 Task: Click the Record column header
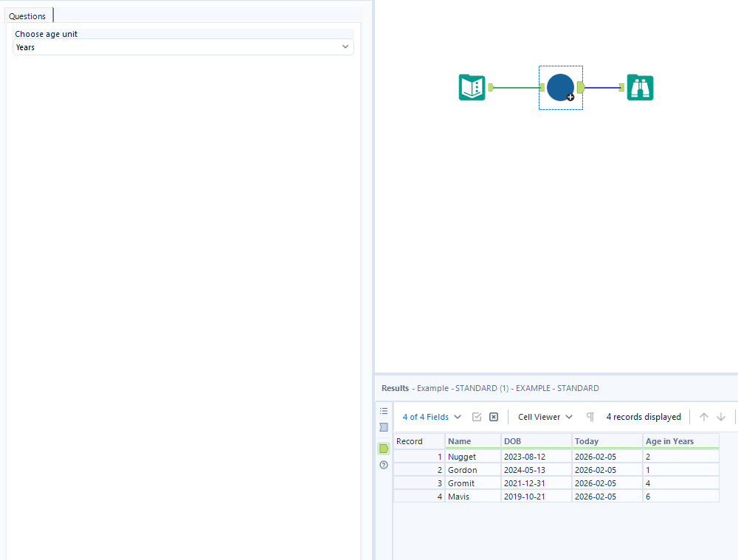click(419, 441)
